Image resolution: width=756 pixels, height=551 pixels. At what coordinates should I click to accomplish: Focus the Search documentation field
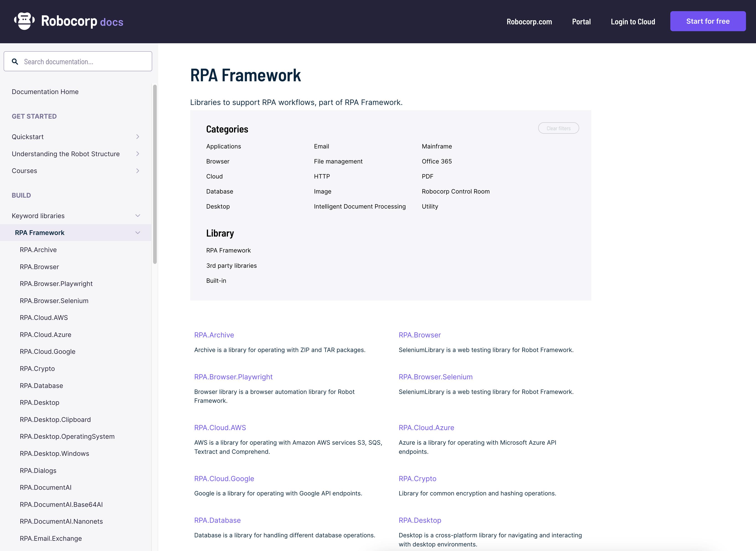78,61
